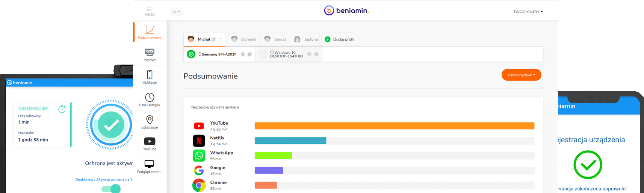Click the Netflix 1 g 54 min text
Image resolution: width=644 pixels, height=193 pixels.
click(x=219, y=144)
